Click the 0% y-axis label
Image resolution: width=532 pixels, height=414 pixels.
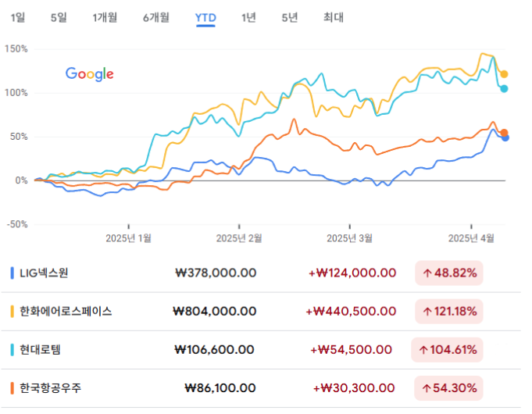(x=22, y=180)
